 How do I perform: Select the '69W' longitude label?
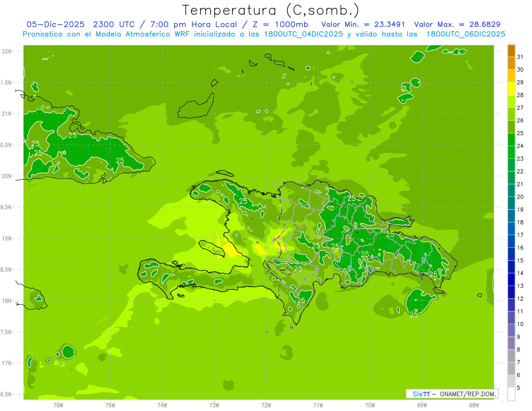pos(422,405)
